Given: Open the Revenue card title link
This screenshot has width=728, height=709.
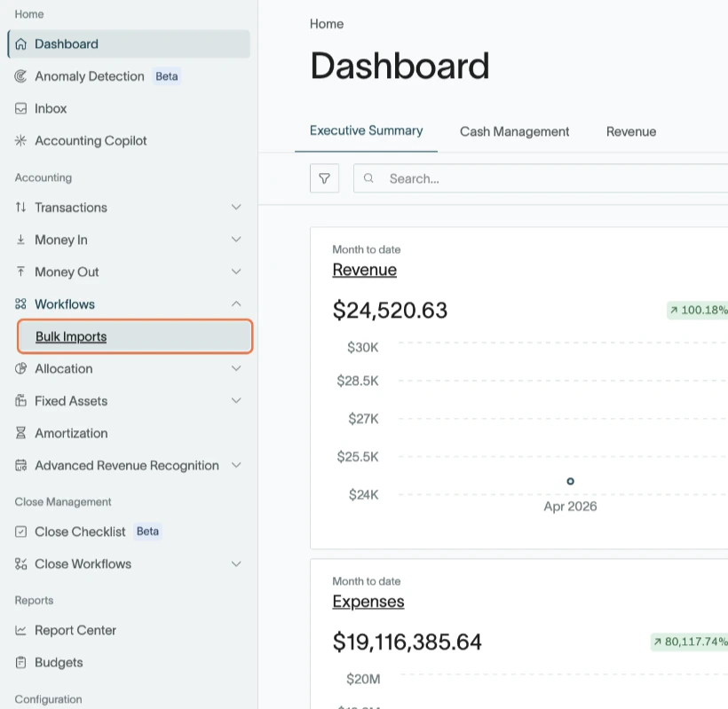Looking at the screenshot, I should [x=365, y=270].
